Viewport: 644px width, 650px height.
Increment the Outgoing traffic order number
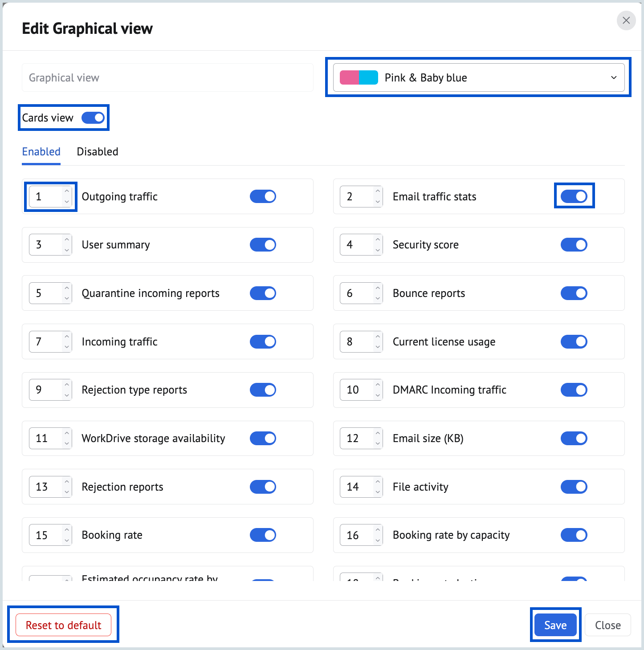coord(67,191)
